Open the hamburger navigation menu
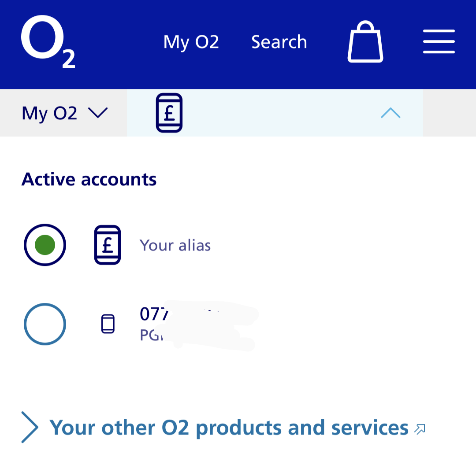The width and height of the screenshot is (476, 461). (439, 42)
